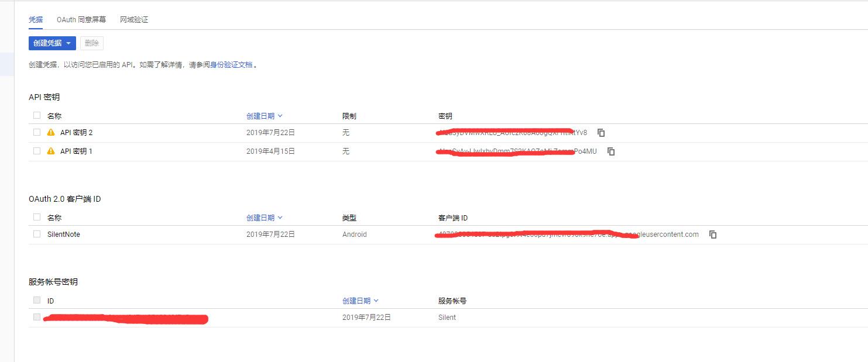This screenshot has width=868, height=362.
Task: Click the 客户端 ID column header
Action: point(453,218)
